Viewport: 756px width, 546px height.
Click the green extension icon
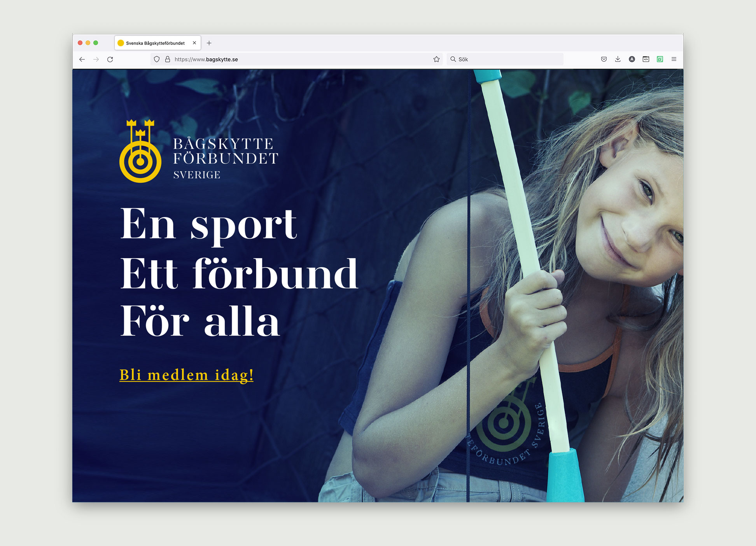660,59
